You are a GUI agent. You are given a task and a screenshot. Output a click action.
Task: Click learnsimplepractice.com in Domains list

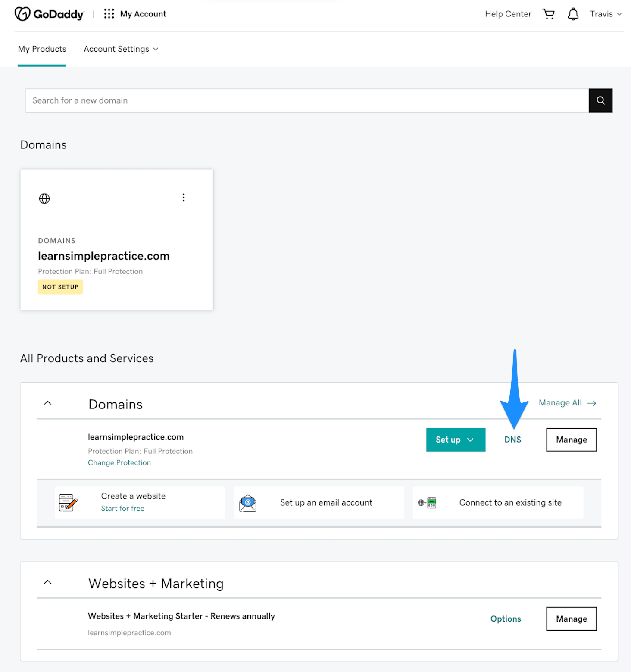[136, 437]
